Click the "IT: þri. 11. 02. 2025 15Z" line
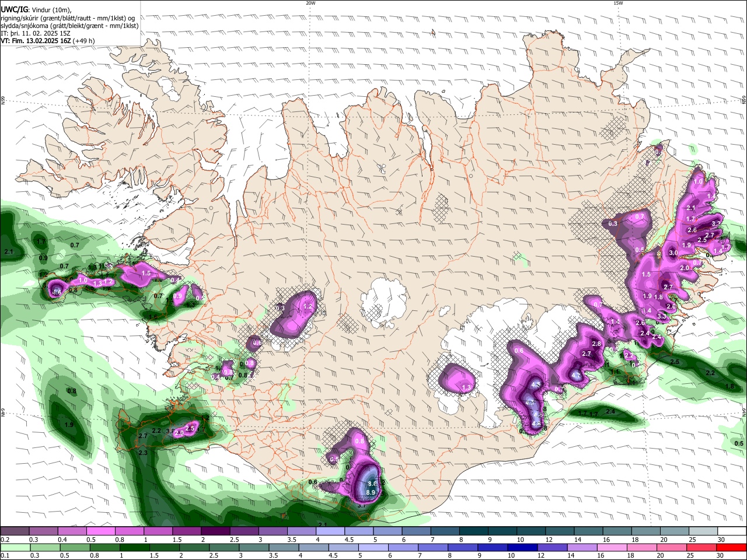Image resolution: width=747 pixels, height=560 pixels. (36, 33)
